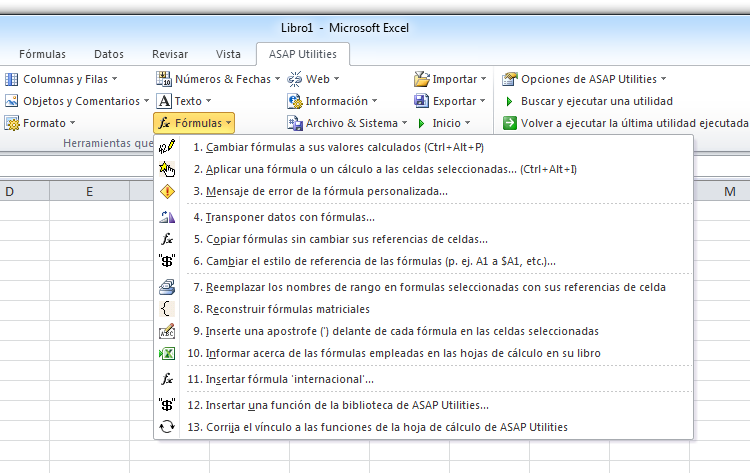The image size is (750, 473).
Task: Click the warning diamond icon for item 3
Action: click(x=167, y=191)
